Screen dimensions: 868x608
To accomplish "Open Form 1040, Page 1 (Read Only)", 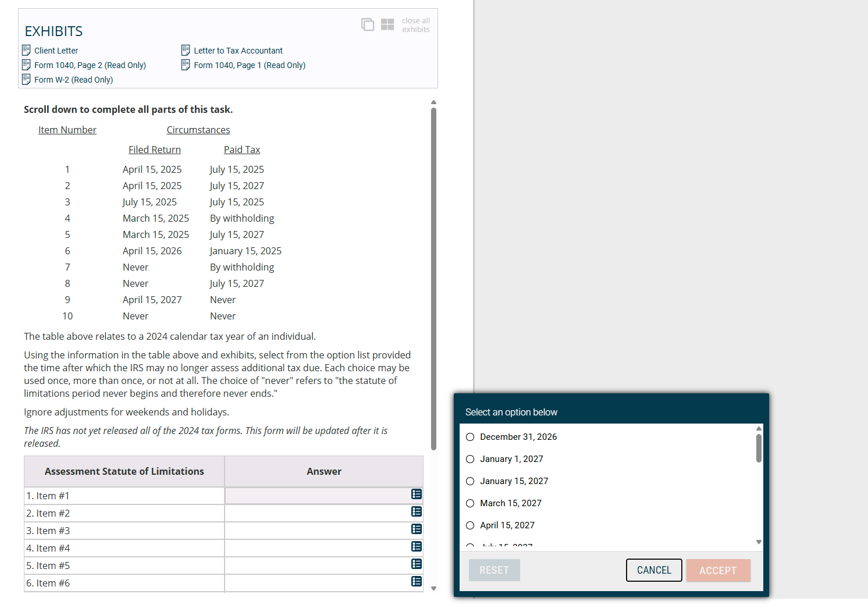I will (250, 65).
